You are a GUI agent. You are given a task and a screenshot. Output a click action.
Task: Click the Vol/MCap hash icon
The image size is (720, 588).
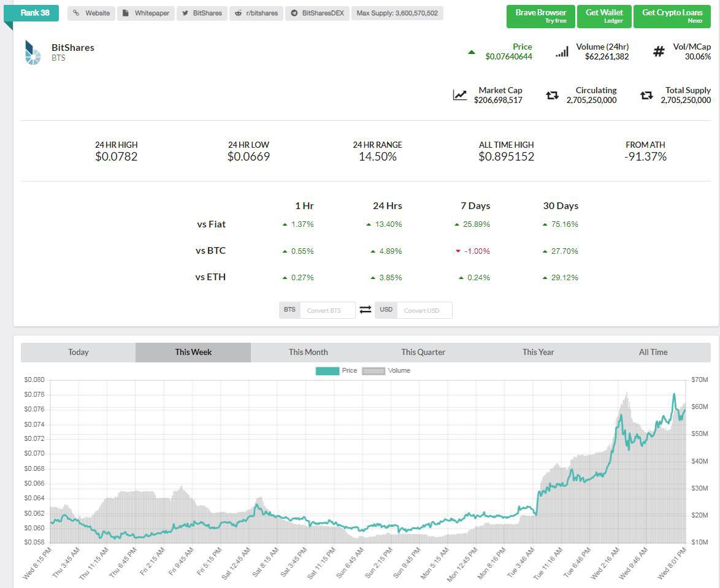click(x=659, y=52)
